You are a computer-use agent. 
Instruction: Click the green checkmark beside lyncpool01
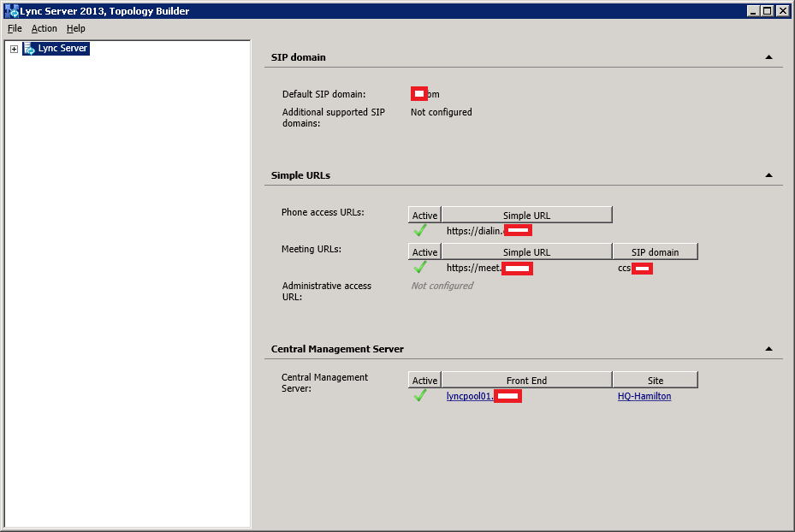420,396
